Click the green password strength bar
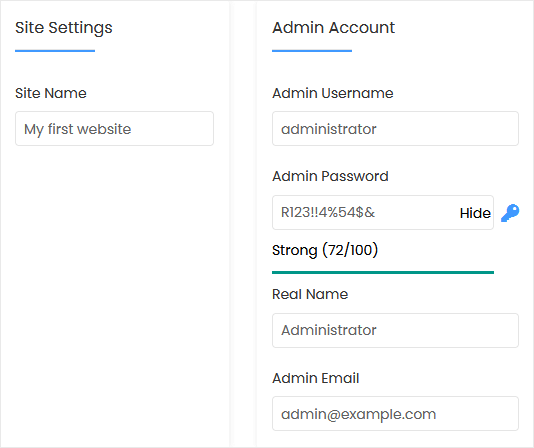The height and width of the screenshot is (448, 534). [383, 272]
